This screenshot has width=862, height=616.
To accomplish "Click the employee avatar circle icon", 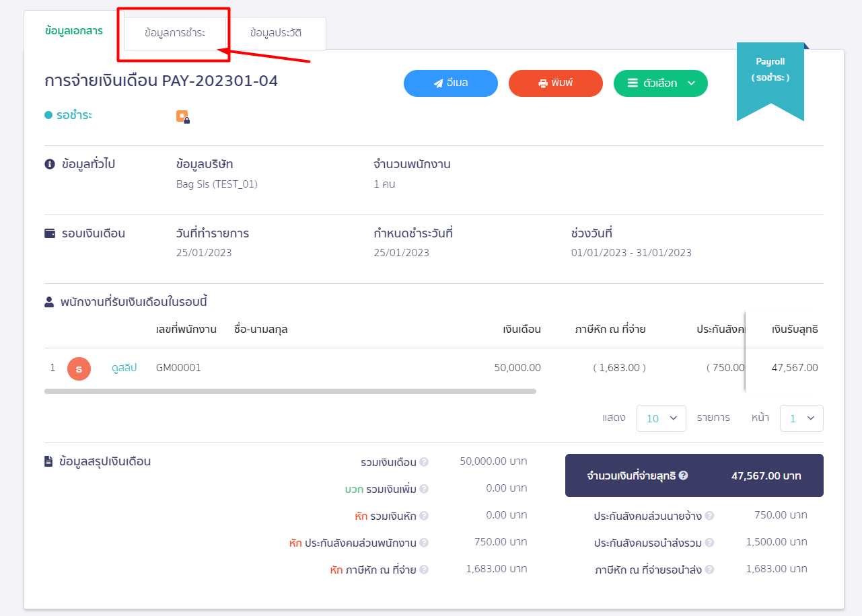I will [79, 368].
